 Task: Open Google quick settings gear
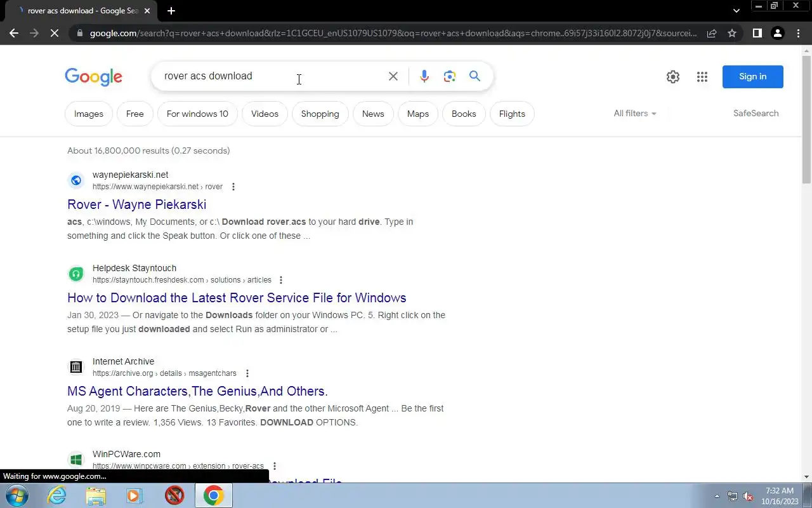click(673, 77)
